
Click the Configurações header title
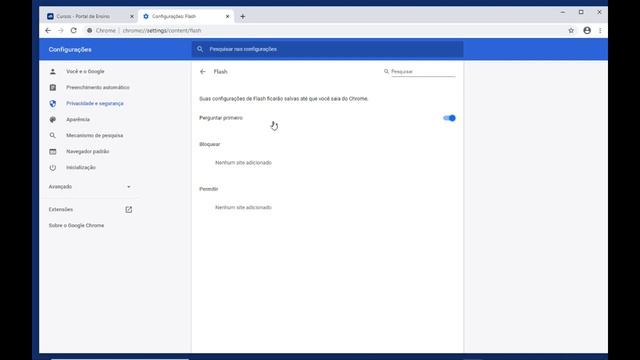click(x=70, y=50)
